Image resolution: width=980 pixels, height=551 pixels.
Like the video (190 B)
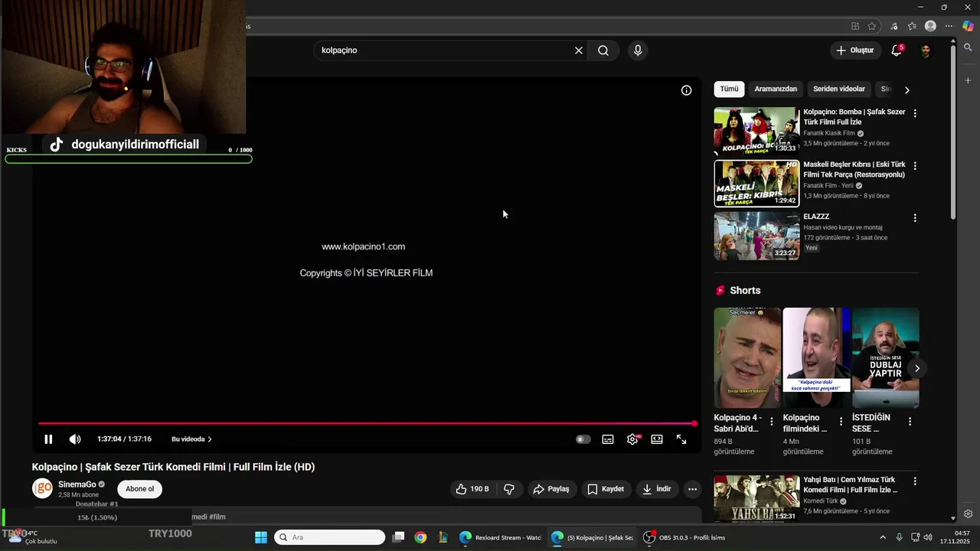[472, 489]
